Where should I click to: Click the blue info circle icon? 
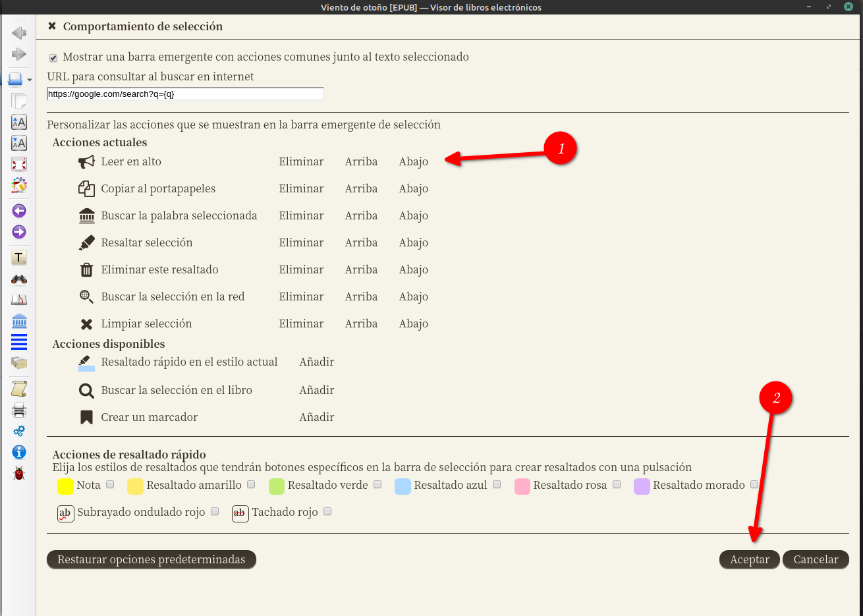tap(19, 452)
